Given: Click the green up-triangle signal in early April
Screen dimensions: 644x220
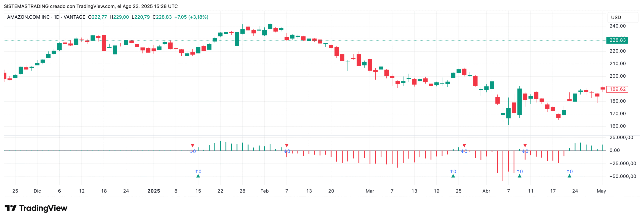Looking at the screenshot, I should 519,176.
